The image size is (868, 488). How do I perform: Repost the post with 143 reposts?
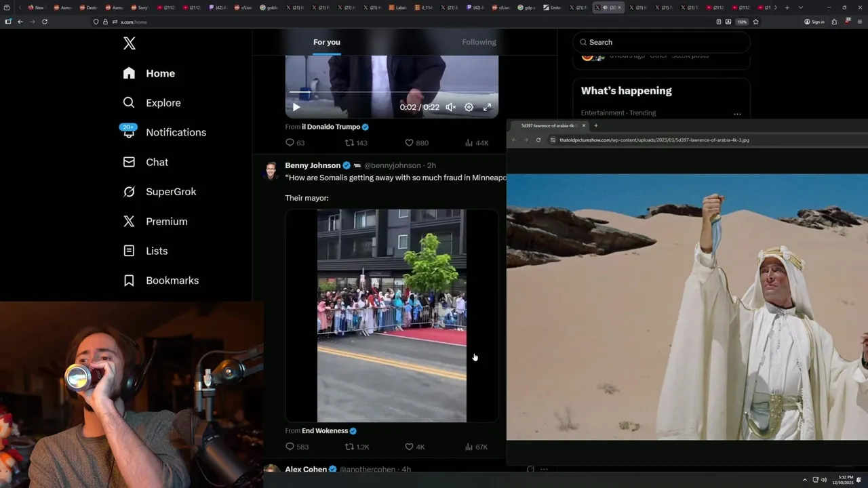356,143
